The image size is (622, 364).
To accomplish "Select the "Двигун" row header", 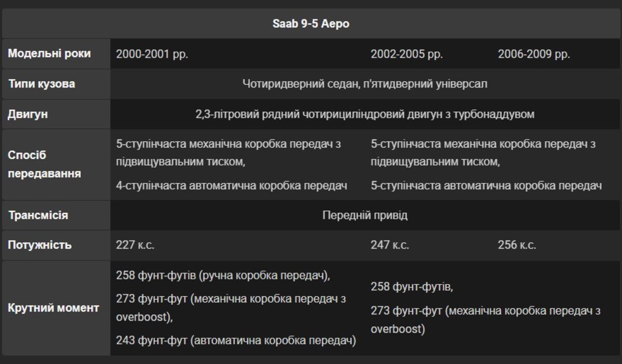I will (x=28, y=114).
